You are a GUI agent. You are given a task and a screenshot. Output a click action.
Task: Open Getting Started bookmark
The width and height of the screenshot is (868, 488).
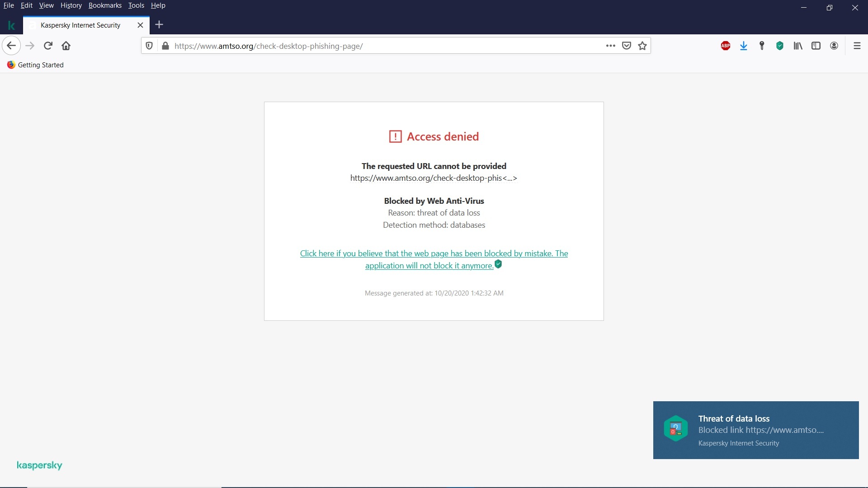(35, 65)
